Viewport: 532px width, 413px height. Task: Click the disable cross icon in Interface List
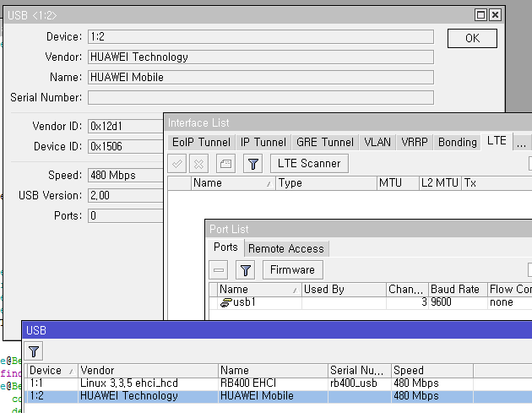tap(198, 164)
